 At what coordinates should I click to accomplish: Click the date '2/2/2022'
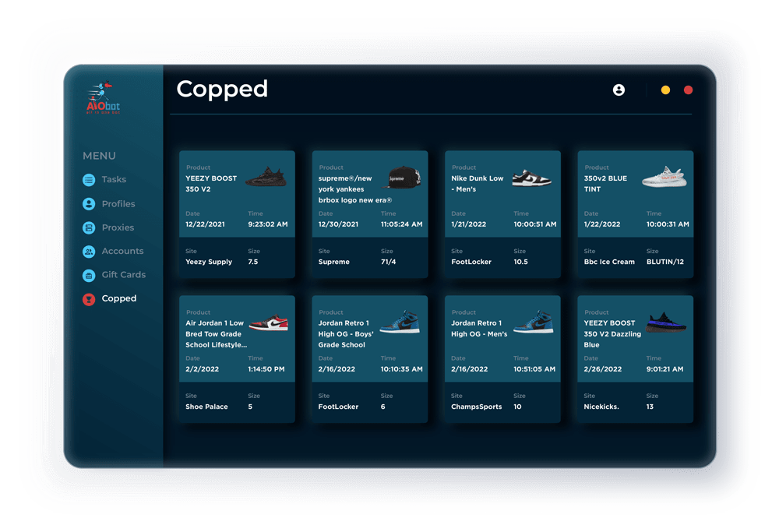(203, 369)
